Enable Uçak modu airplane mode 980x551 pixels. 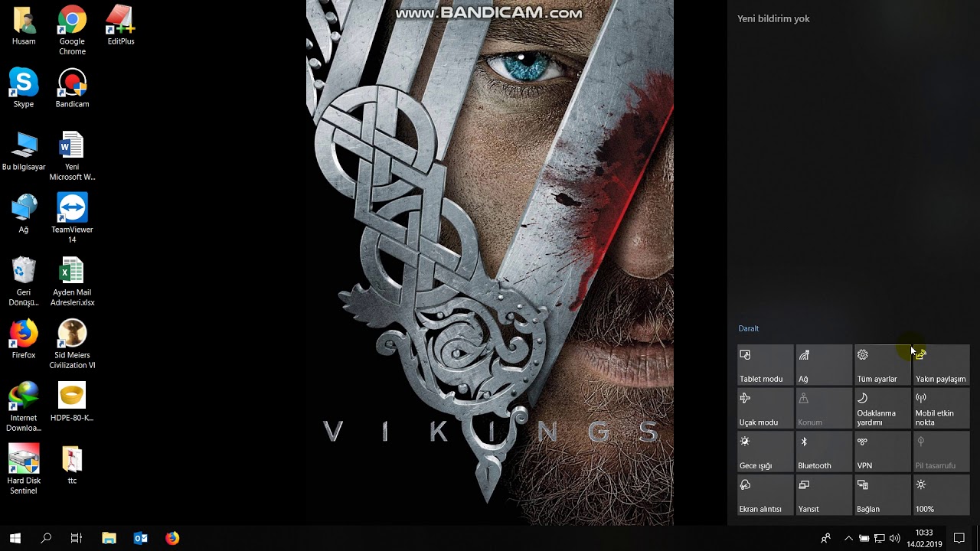tap(765, 408)
